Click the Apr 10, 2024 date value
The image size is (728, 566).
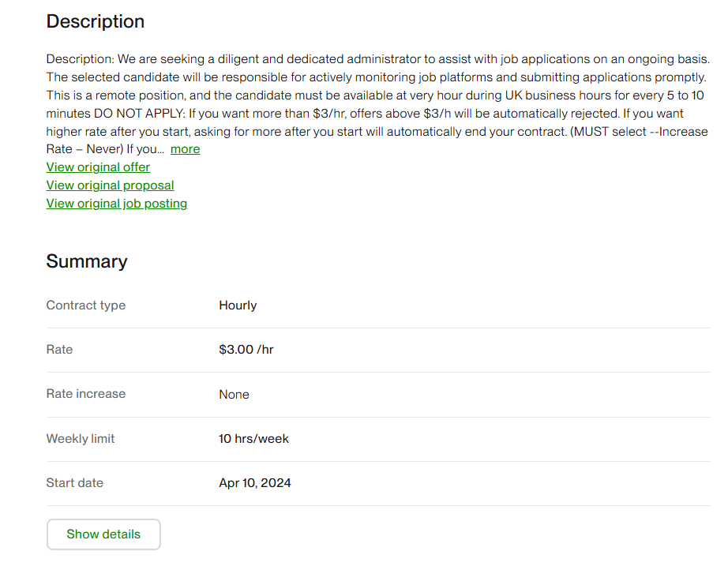click(x=255, y=483)
